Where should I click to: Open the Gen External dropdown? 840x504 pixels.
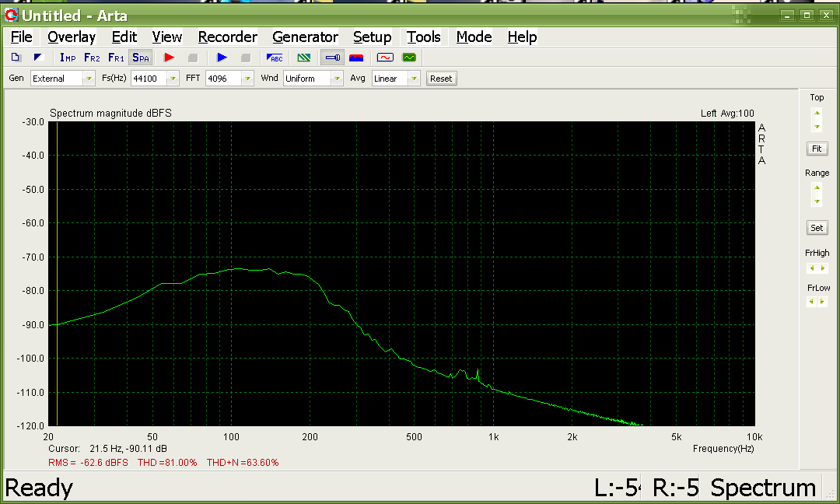(89, 79)
